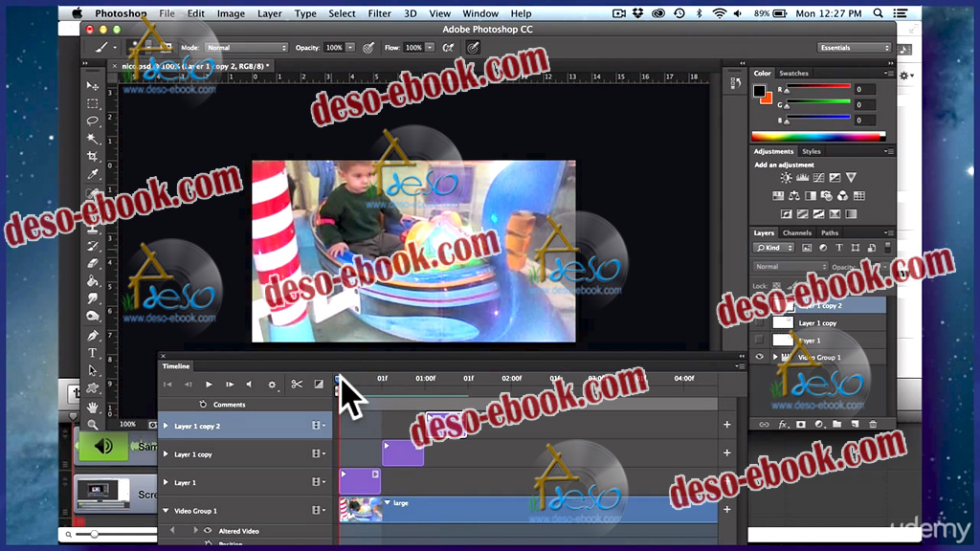Expand Layer 1 copy 2 timeline track
Screen dimensions: 980x551
pyautogui.click(x=165, y=427)
